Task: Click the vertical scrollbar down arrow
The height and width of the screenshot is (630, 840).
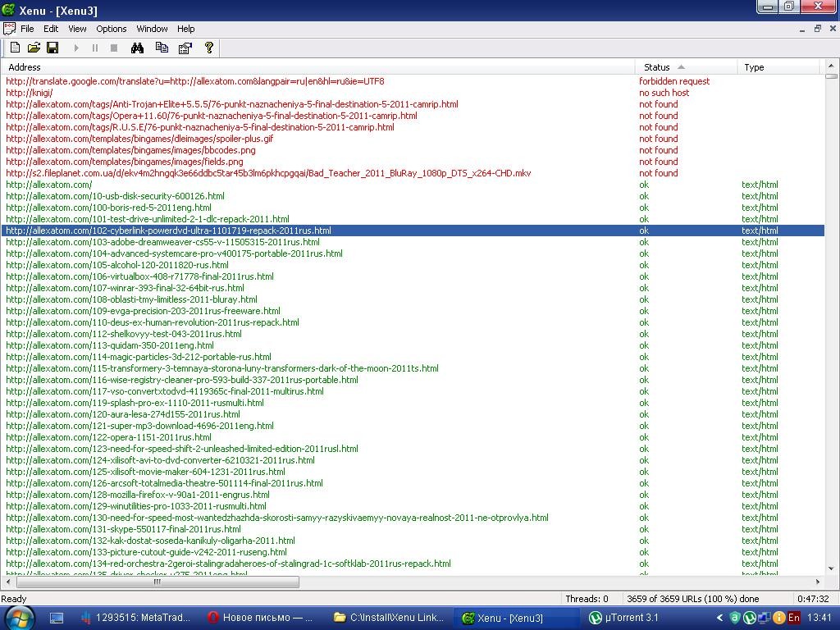Action: [831, 569]
